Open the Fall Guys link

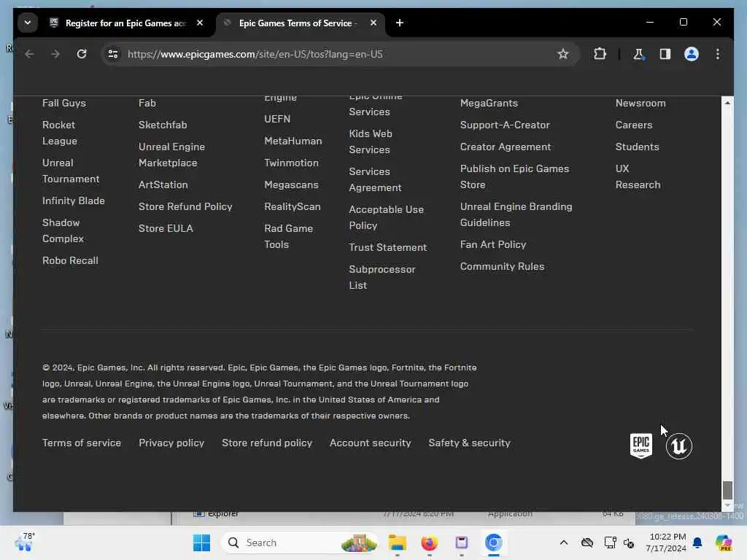point(64,104)
